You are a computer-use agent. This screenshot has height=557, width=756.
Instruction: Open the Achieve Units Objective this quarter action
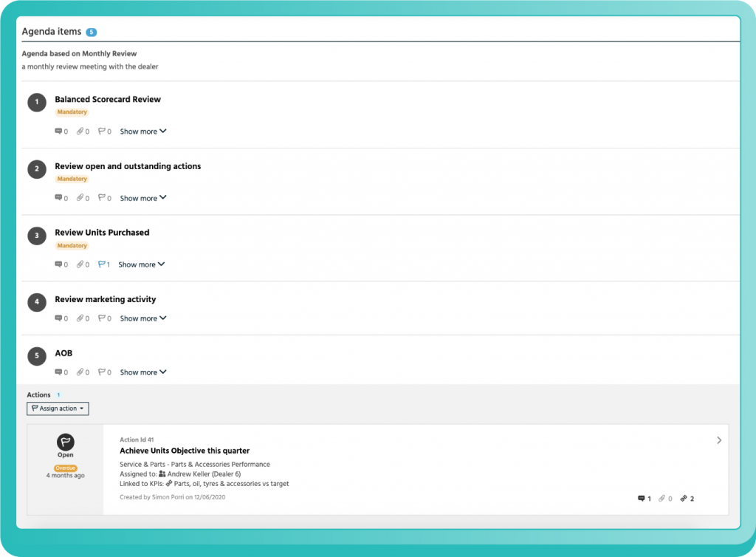pos(184,451)
